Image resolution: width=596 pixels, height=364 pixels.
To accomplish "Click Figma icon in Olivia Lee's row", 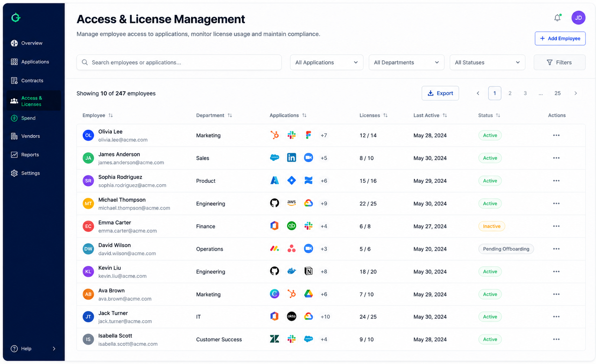I will tap(308, 135).
